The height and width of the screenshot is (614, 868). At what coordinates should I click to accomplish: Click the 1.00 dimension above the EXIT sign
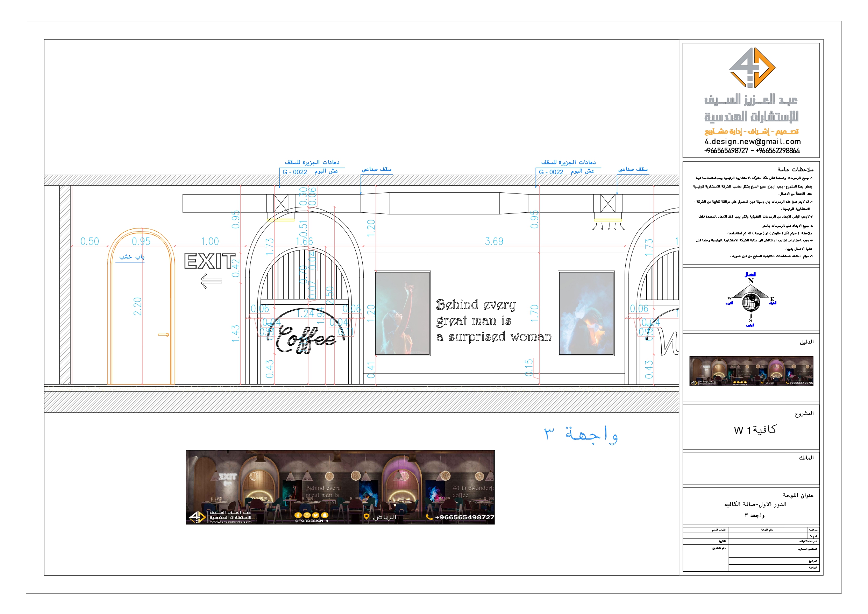coord(210,241)
